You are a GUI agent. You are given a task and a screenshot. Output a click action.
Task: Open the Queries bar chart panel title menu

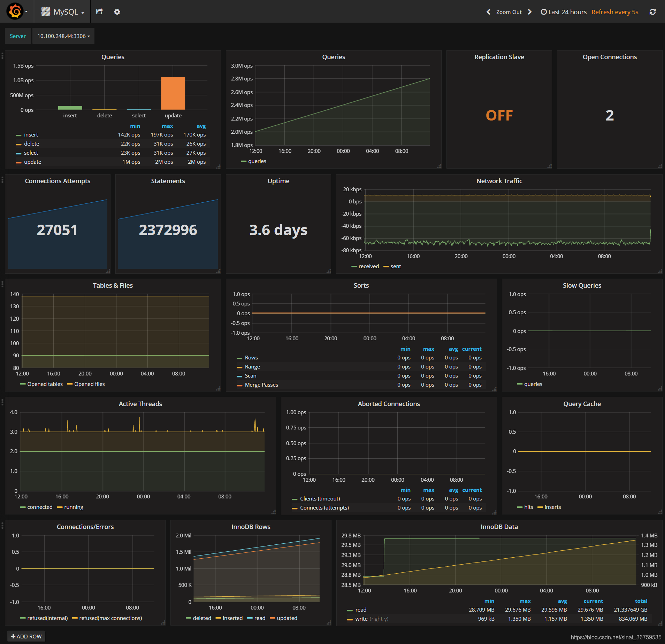point(113,57)
